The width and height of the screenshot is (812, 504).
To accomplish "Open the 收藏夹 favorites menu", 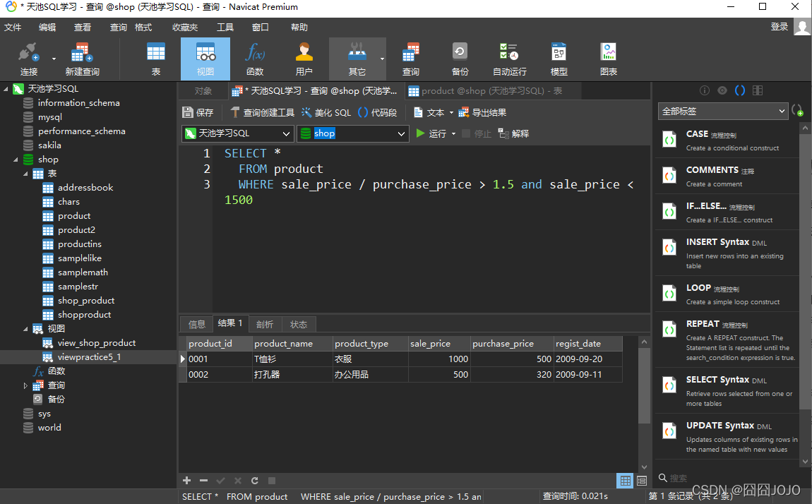I will click(x=185, y=27).
